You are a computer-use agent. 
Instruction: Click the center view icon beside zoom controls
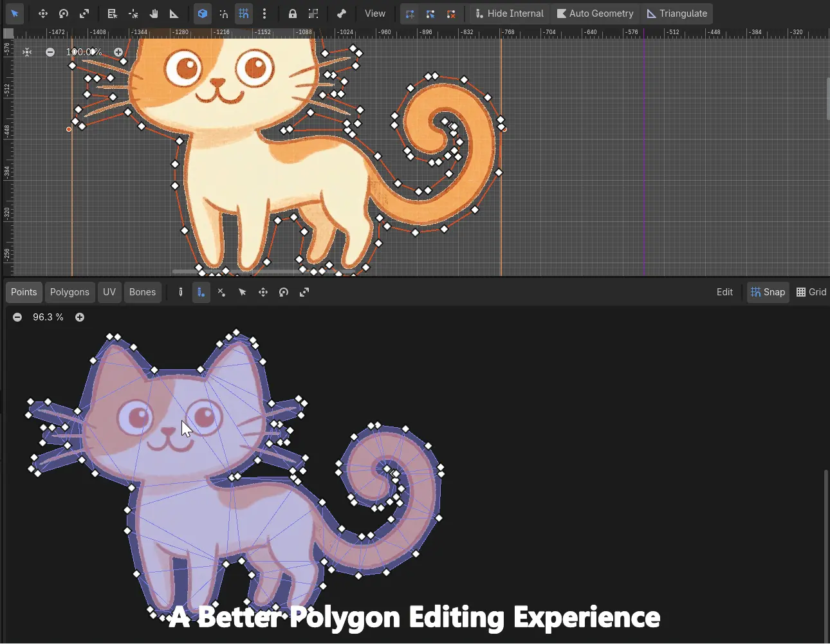pos(27,52)
